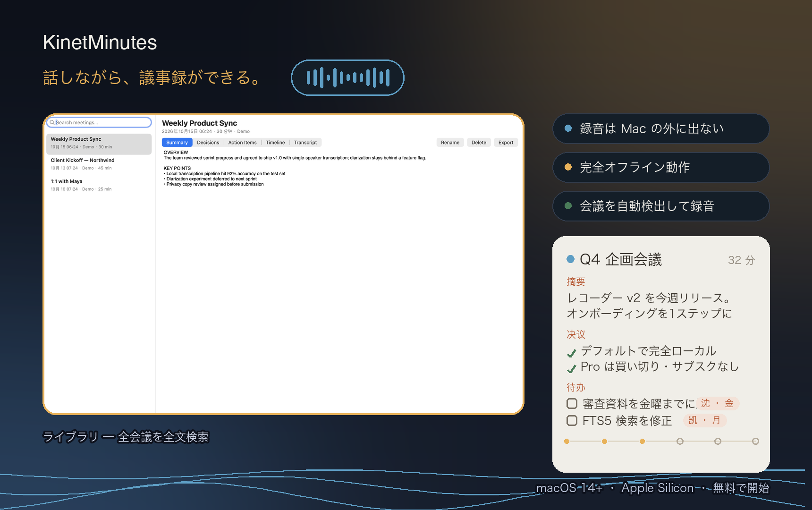
Task: Click the 沈・金 assignee tag
Action: (718, 403)
